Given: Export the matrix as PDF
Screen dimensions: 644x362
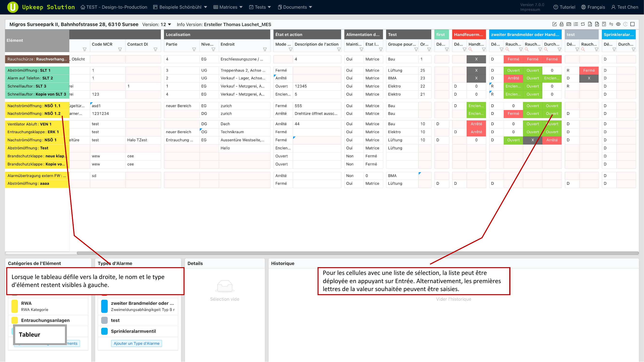Looking at the screenshot, I should click(x=590, y=24).
